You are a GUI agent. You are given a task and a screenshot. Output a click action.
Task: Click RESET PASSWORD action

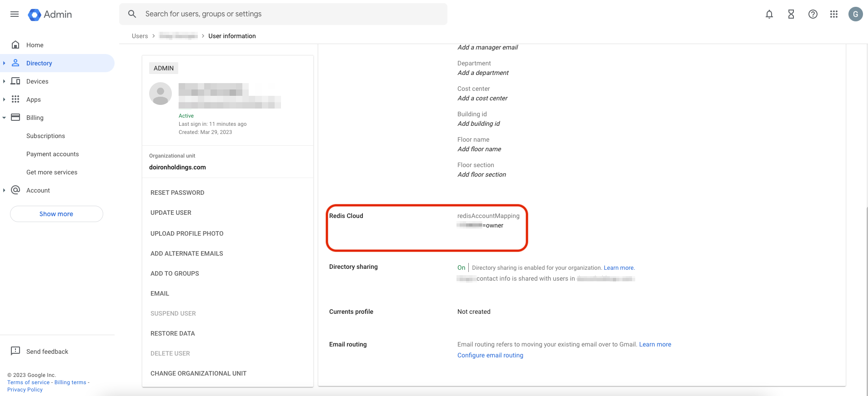[x=177, y=193]
